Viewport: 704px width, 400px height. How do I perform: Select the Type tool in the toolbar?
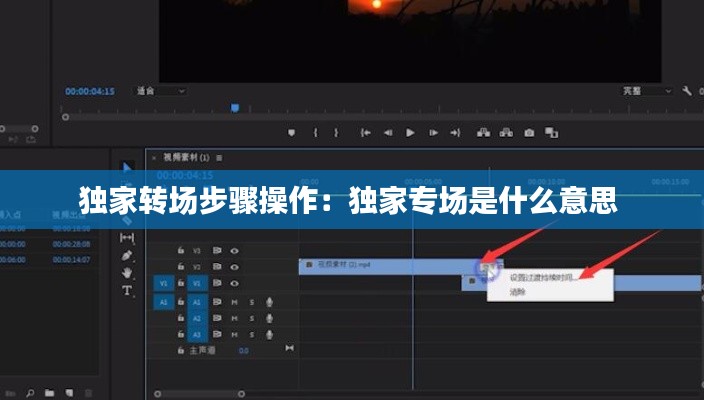tap(127, 290)
